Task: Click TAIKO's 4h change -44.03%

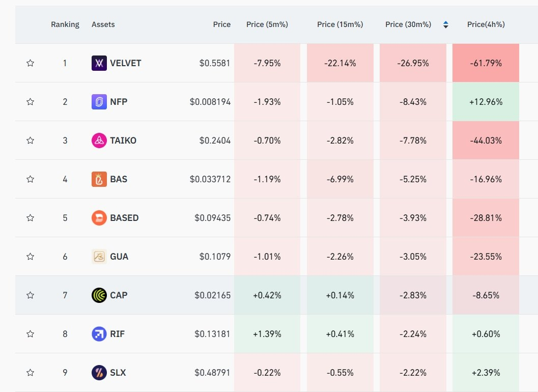Action: pyautogui.click(x=486, y=141)
